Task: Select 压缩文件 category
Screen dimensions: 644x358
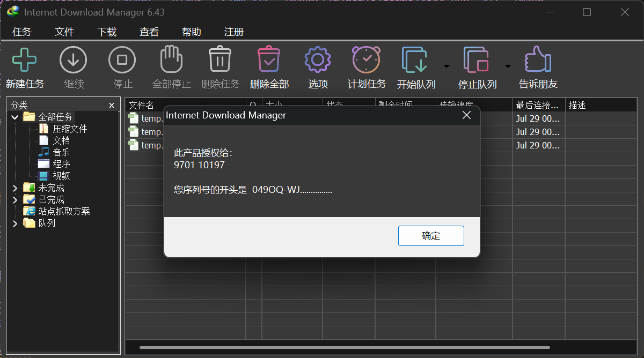Action: tap(70, 129)
